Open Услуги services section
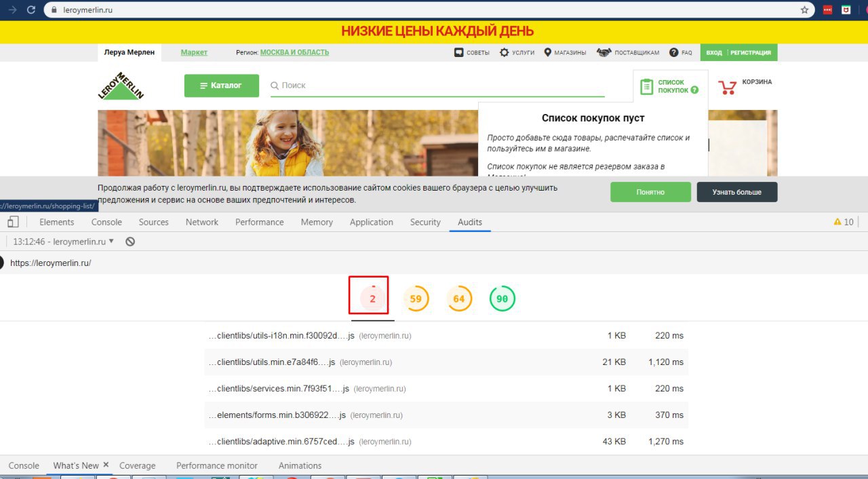 (x=517, y=52)
